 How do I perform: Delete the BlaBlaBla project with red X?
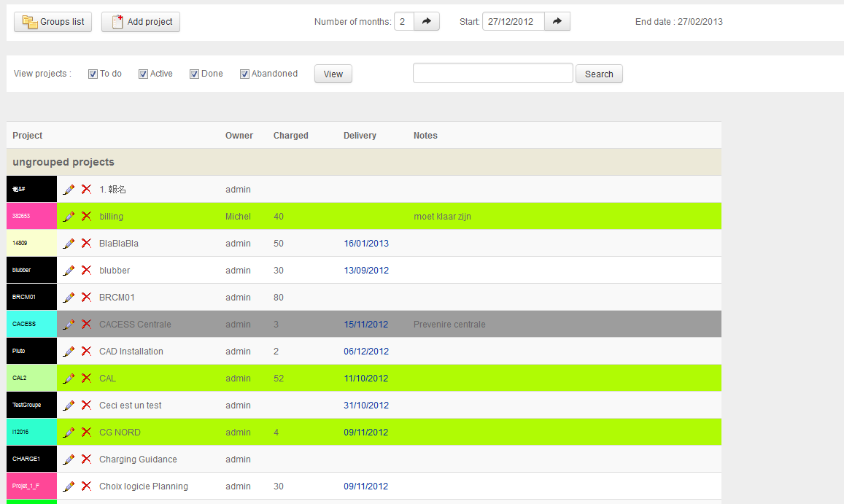tap(86, 244)
